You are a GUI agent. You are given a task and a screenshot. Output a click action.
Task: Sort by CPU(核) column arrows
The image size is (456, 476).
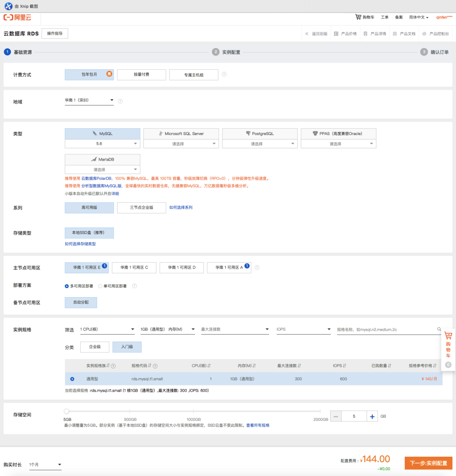[x=209, y=366]
